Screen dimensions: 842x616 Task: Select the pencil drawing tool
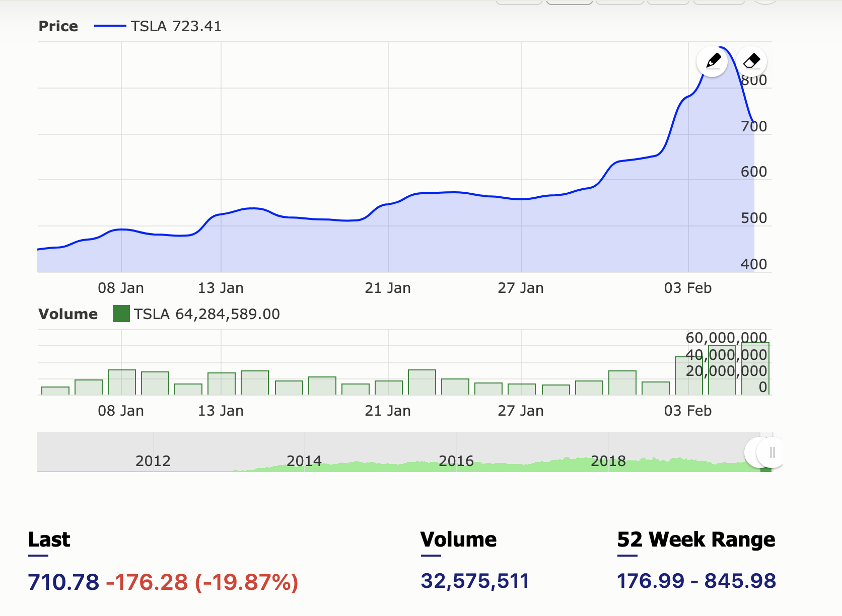point(712,61)
